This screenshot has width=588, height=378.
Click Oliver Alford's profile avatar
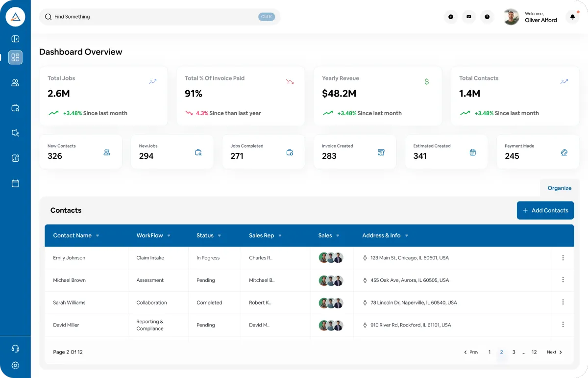point(511,17)
